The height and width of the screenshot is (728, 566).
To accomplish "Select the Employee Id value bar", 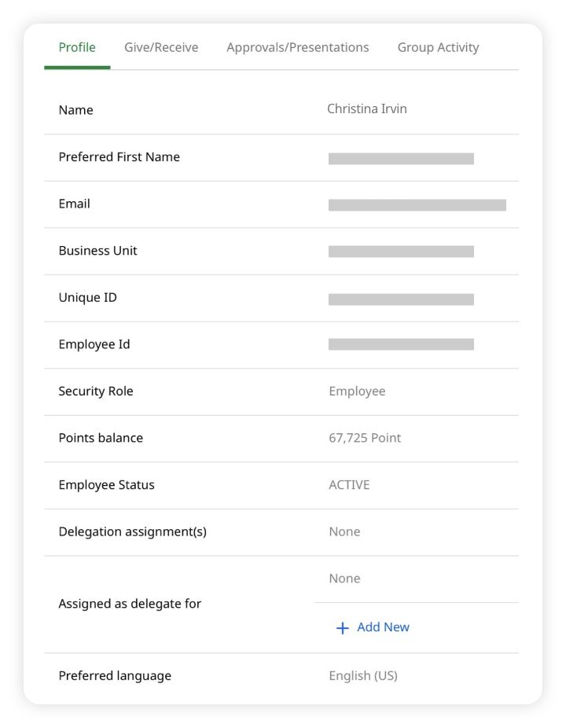I will click(x=402, y=344).
